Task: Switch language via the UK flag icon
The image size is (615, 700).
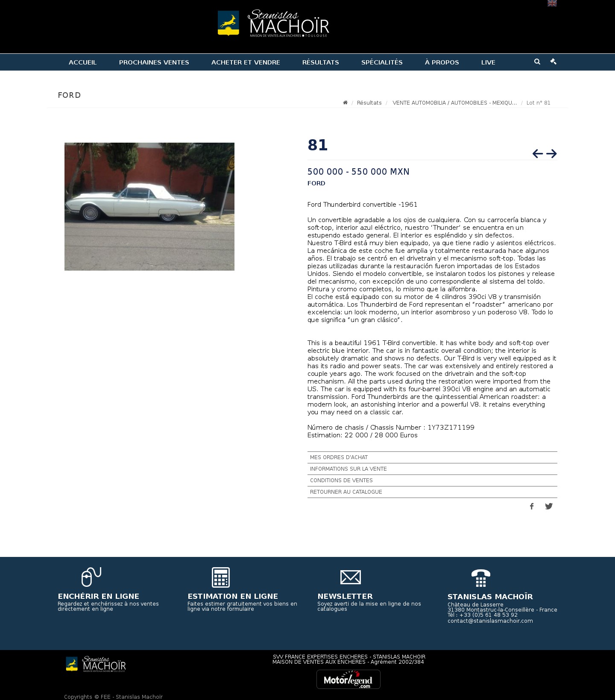Action: (552, 3)
